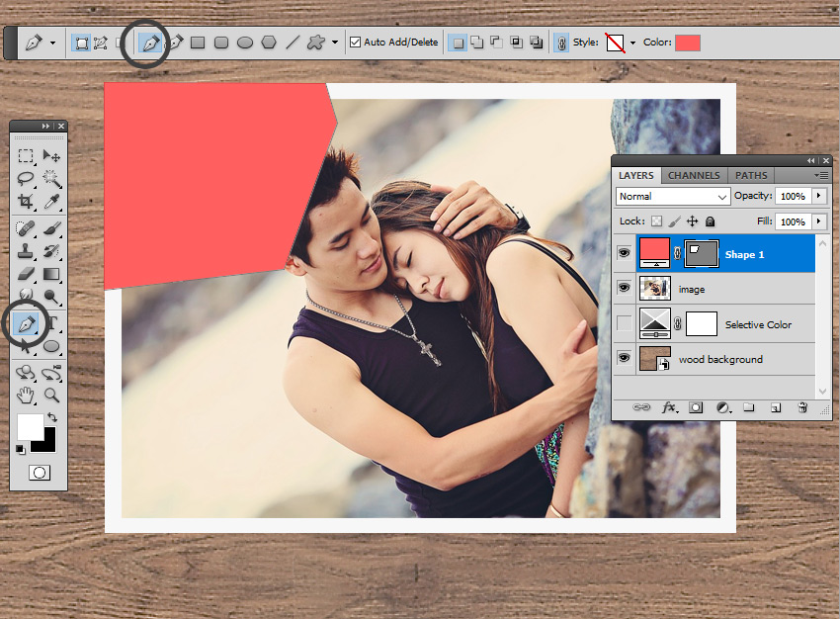The width and height of the screenshot is (840, 619).
Task: Open the Opacity slider arrow
Action: tap(818, 197)
